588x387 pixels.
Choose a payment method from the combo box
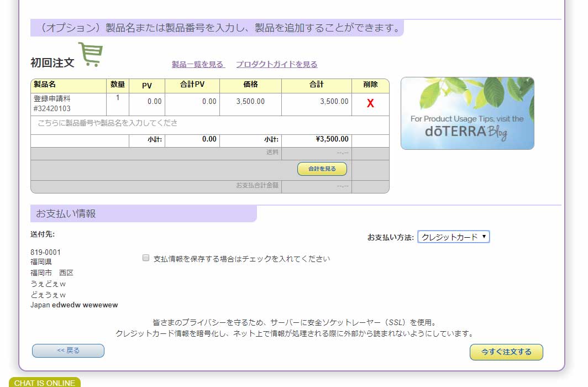(x=453, y=236)
